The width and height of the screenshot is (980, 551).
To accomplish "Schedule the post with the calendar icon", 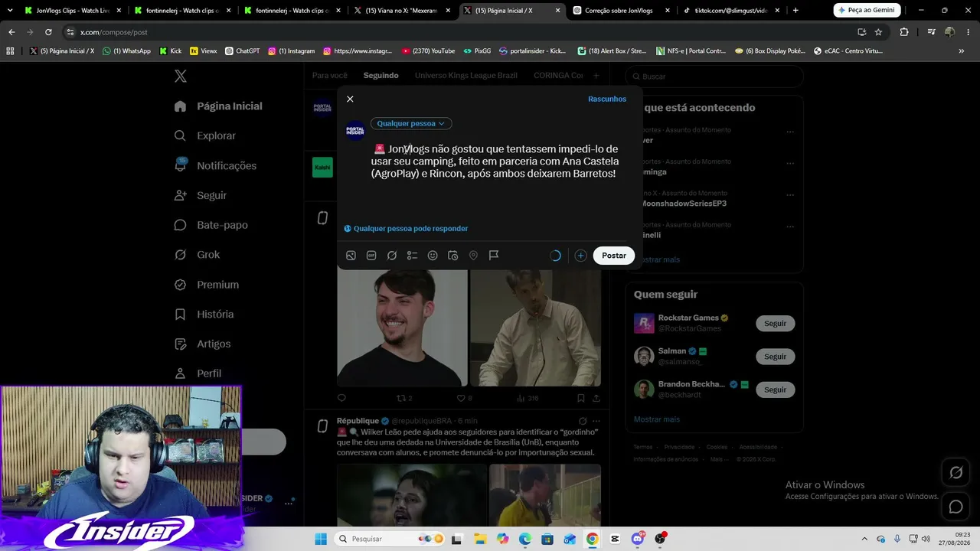I will [x=453, y=256].
